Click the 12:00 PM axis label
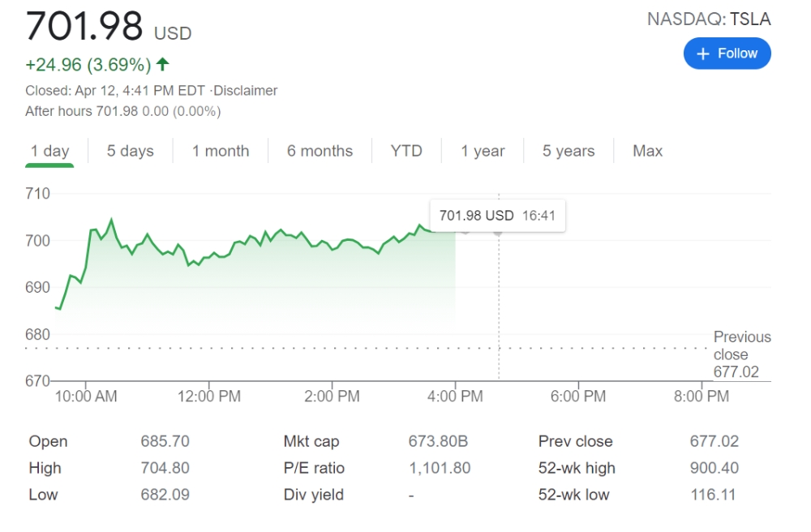Image resolution: width=811 pixels, height=532 pixels. pos(209,397)
